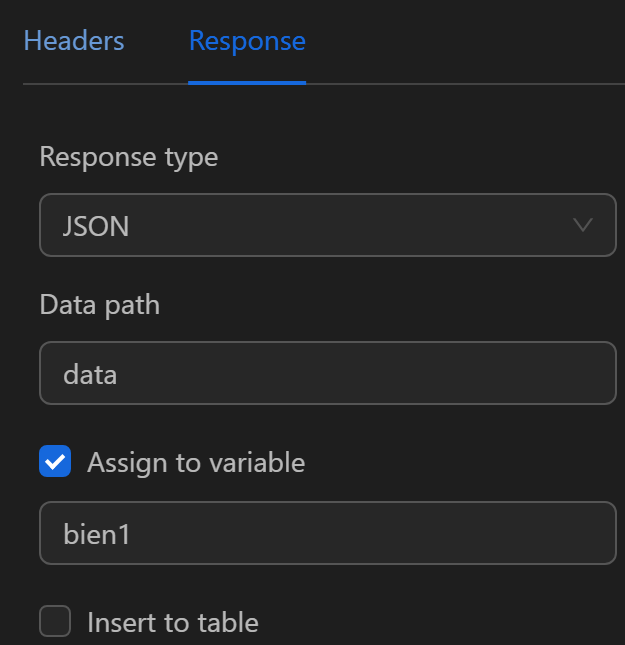Click the white checkmark icon
This screenshot has width=625, height=645.
[55, 462]
